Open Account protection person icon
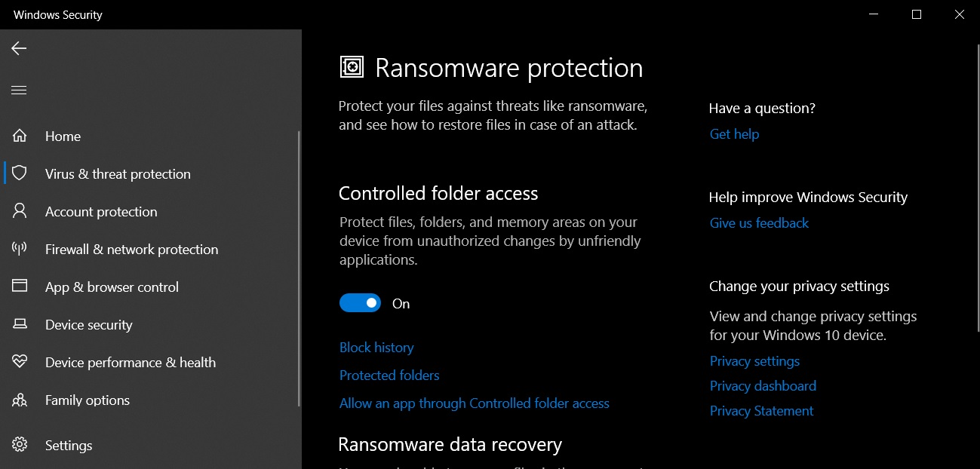The image size is (980, 469). coord(20,211)
